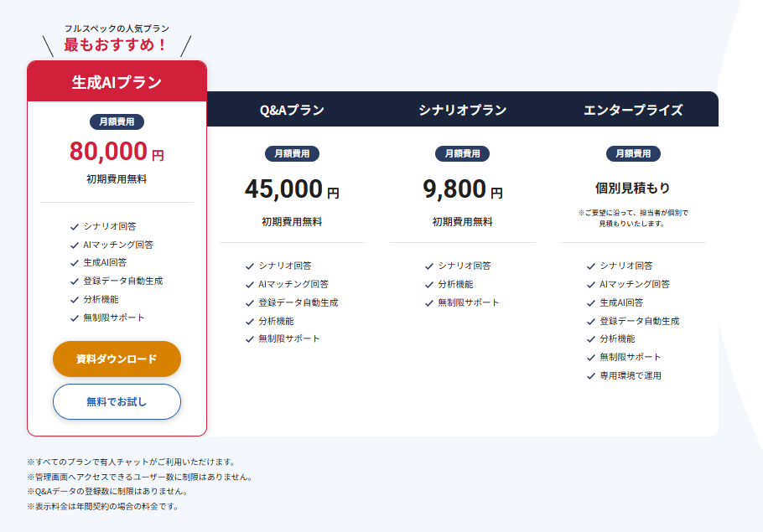Viewport: 763px width, 532px height.
Task: Click the 無料でお試し button
Action: 117,401
